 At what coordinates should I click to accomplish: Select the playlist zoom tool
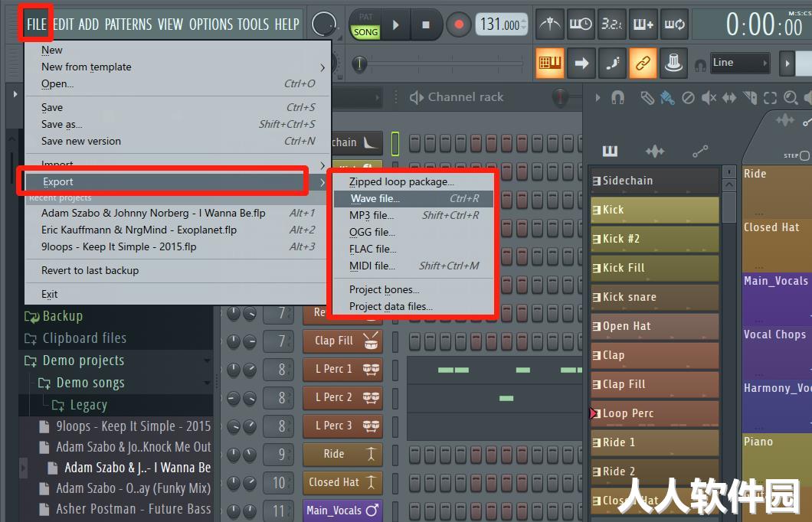pyautogui.click(x=791, y=97)
